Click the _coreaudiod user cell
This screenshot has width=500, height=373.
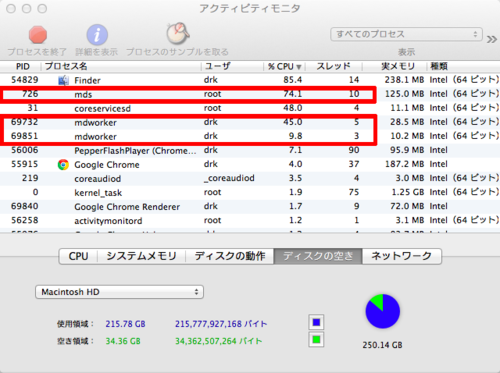(229, 178)
